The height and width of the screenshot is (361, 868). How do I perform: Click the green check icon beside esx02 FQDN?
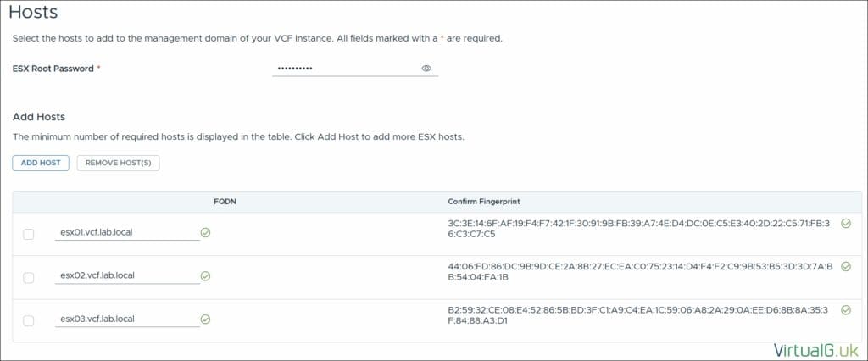(x=206, y=275)
